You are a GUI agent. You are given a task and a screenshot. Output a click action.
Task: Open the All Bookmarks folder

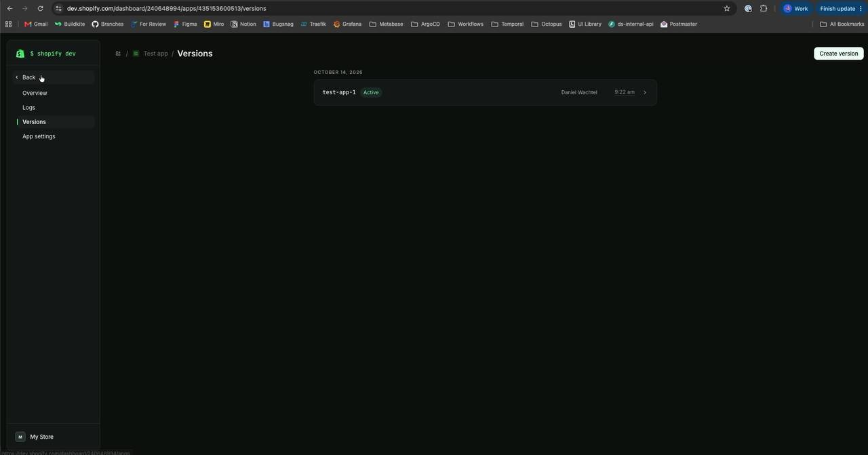coord(842,24)
